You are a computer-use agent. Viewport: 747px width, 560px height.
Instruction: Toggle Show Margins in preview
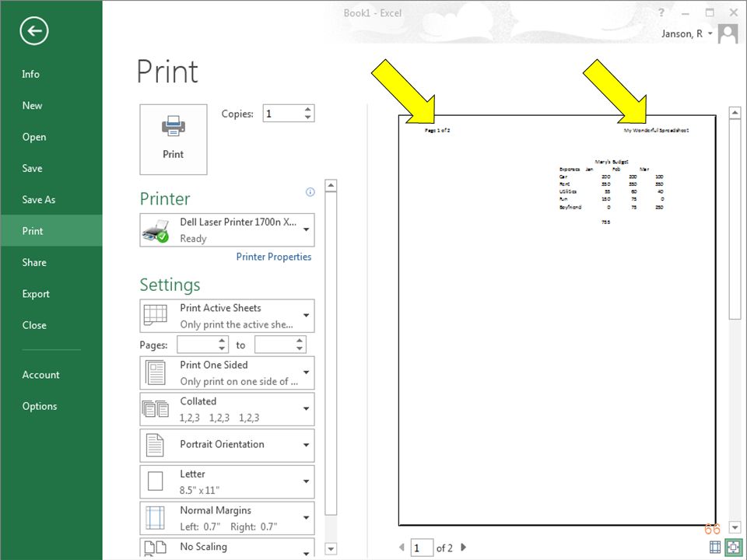[714, 547]
